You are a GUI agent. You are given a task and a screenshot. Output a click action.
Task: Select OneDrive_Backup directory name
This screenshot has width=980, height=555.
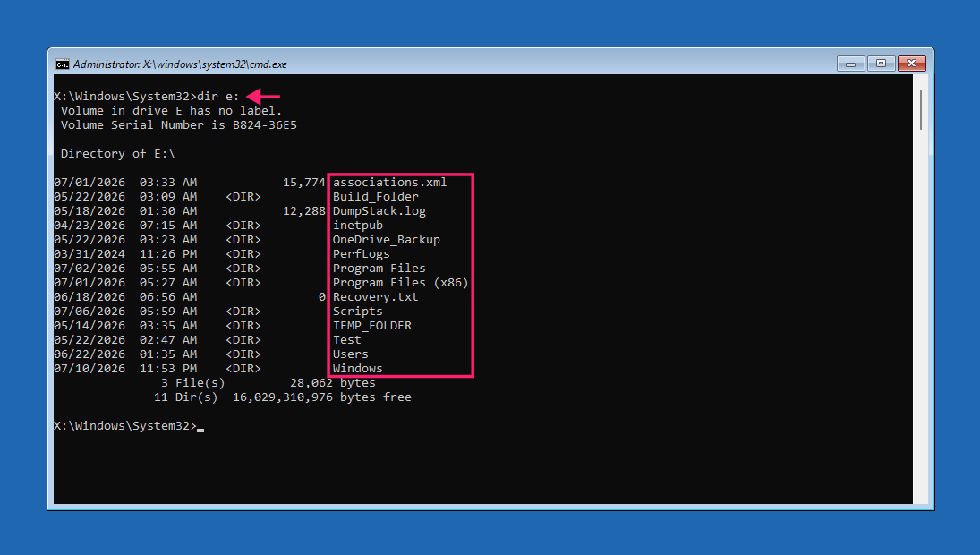pos(387,240)
